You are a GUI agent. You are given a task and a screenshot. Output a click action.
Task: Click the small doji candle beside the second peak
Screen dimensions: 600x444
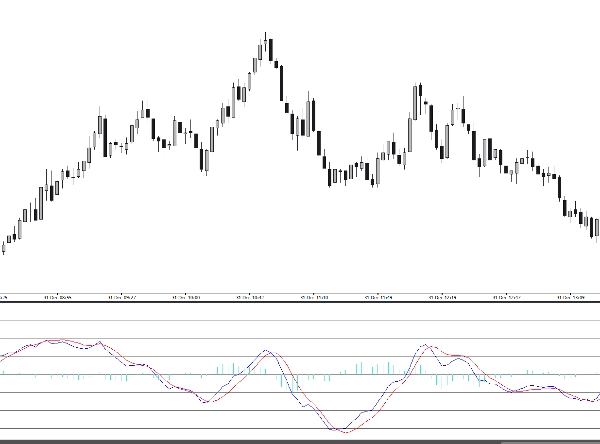coord(427,103)
